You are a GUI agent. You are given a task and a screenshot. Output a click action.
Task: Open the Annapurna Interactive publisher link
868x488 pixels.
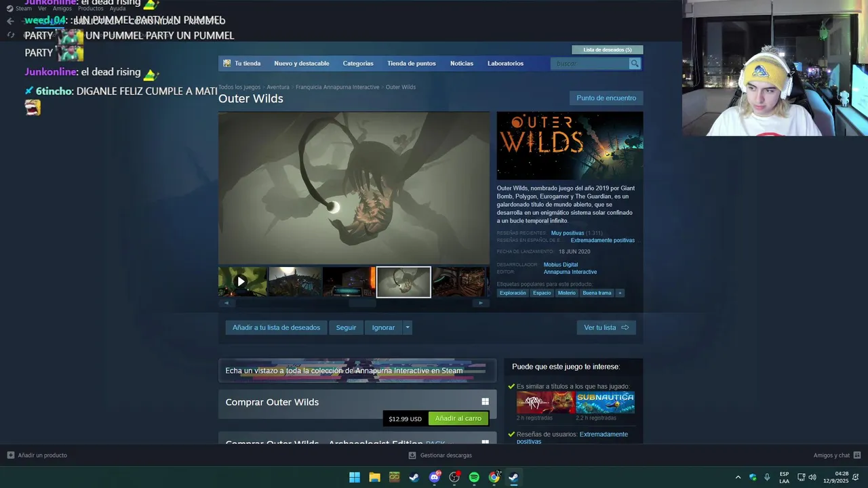click(x=570, y=272)
